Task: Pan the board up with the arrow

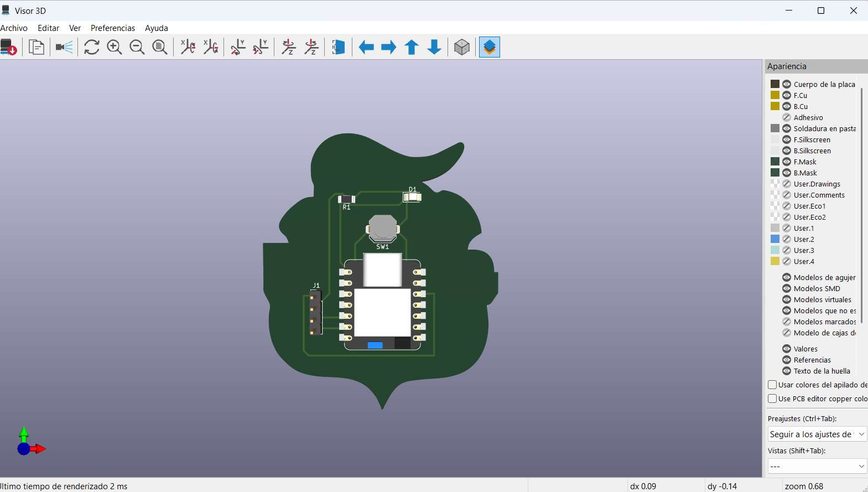Action: click(x=412, y=47)
